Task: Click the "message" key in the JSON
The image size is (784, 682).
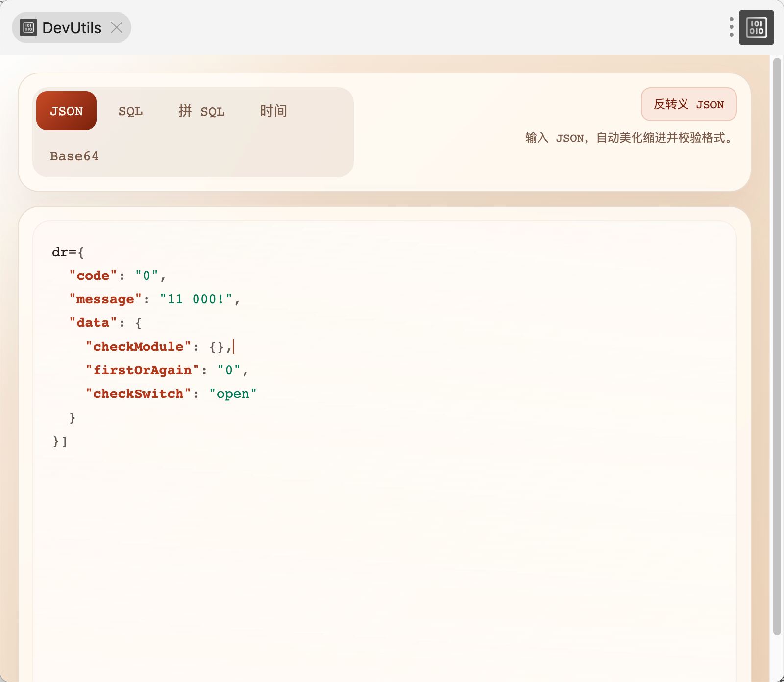Action: [105, 299]
